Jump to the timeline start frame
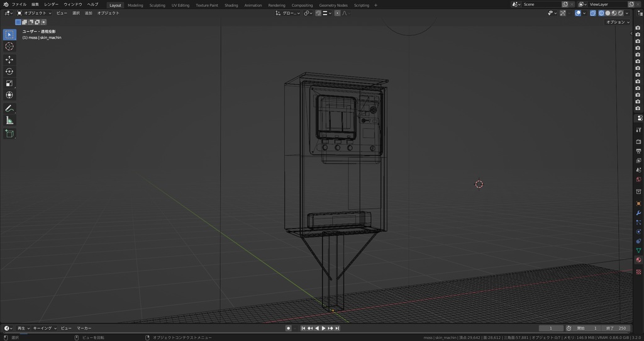This screenshot has height=341, width=644. 303,328
